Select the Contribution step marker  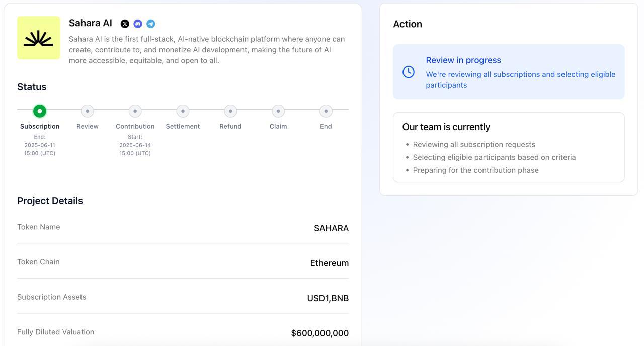pos(135,111)
